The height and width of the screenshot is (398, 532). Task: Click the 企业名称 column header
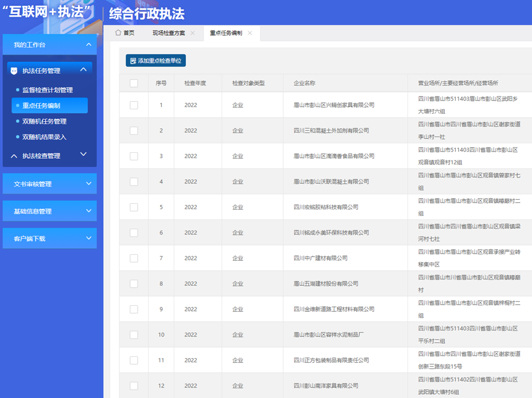point(304,83)
